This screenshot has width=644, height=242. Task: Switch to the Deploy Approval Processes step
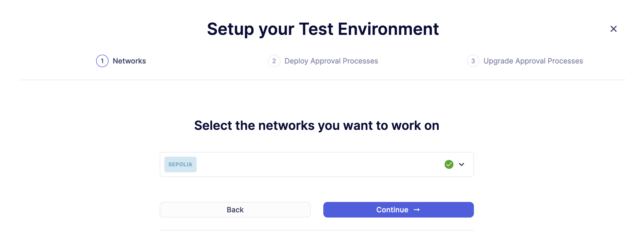(331, 61)
